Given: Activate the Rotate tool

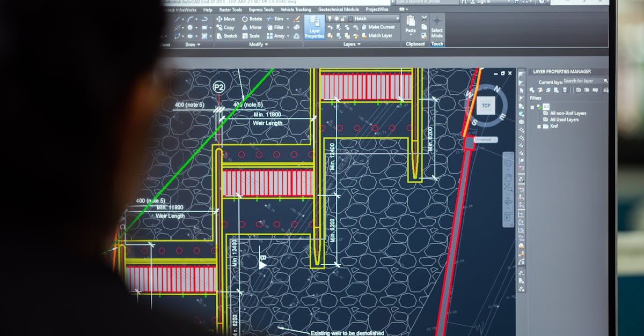Looking at the screenshot, I should click(252, 18).
